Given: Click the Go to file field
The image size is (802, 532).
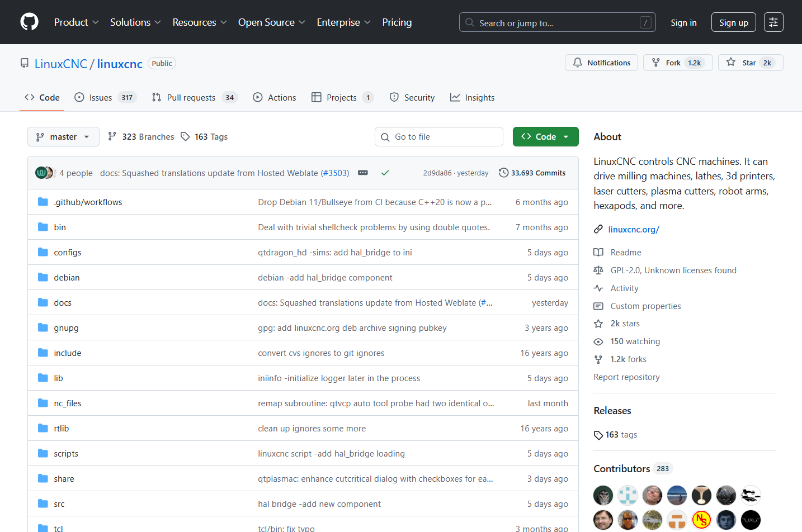Looking at the screenshot, I should point(439,137).
